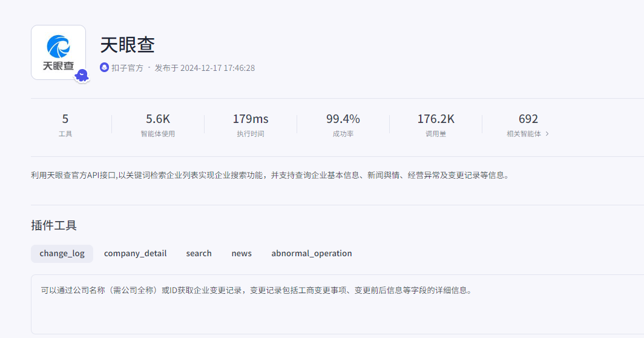
Task: Click the 工具 label
Action: click(65, 134)
